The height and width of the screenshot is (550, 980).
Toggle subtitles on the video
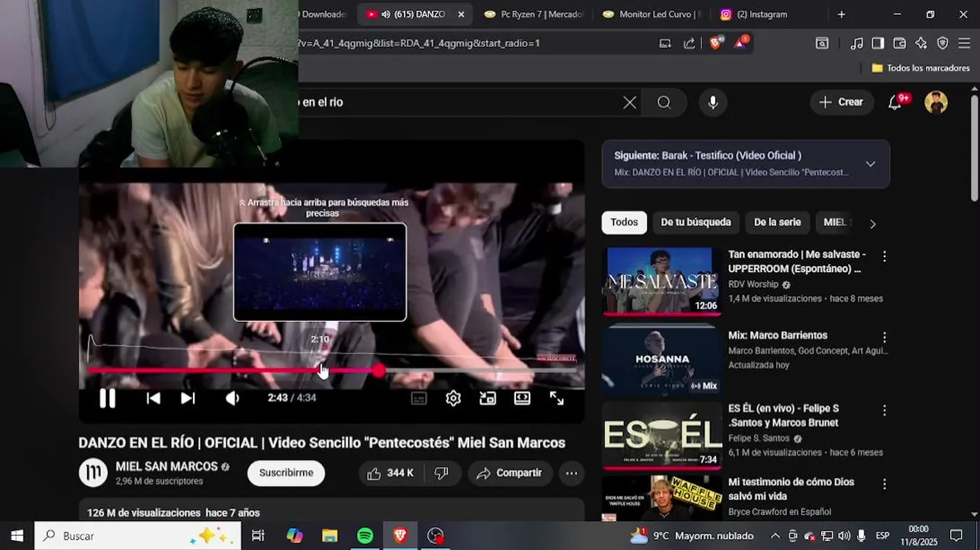pyautogui.click(x=419, y=398)
